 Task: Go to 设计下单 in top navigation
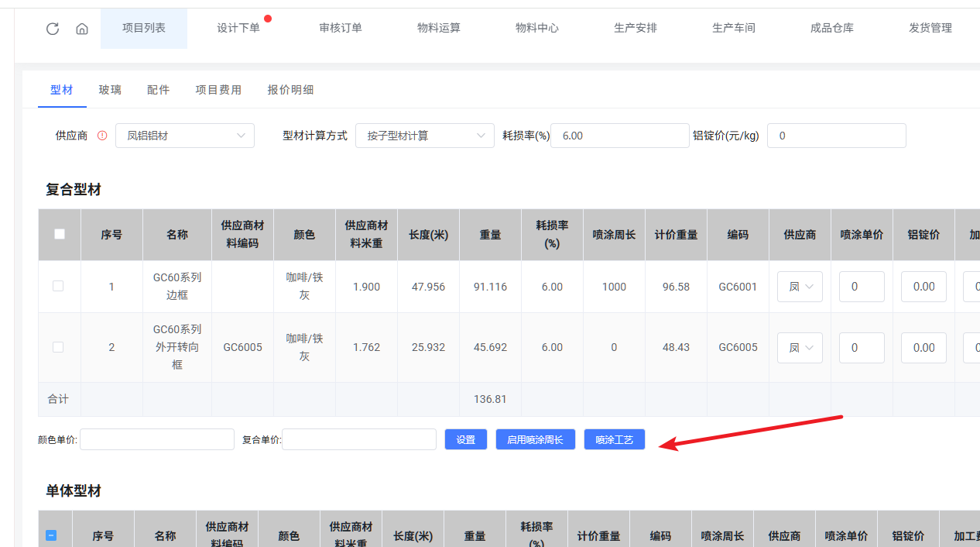(238, 28)
